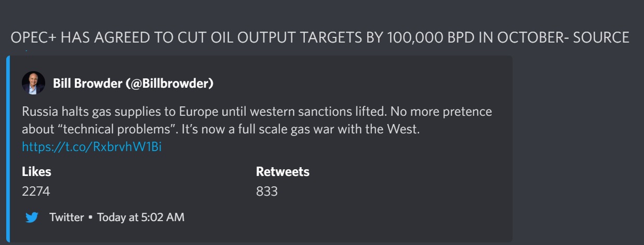Click the Twitter bird icon
The image size is (644, 245).
click(32, 217)
